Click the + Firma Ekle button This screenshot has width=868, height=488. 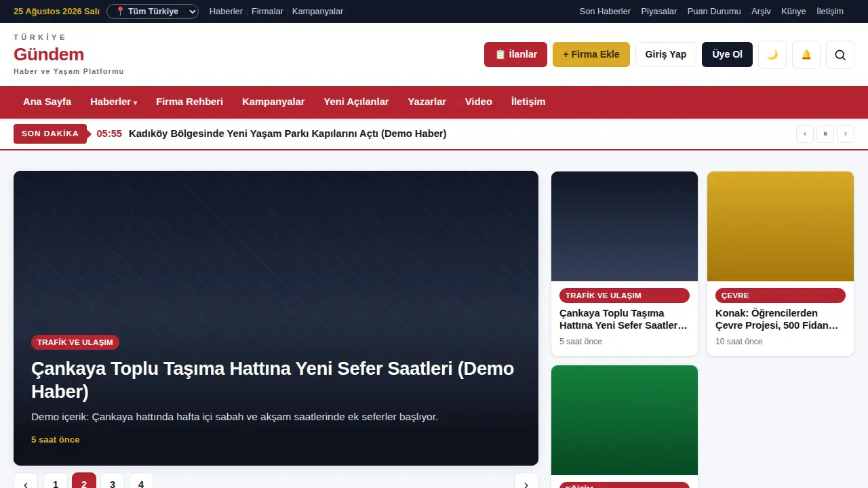591,54
